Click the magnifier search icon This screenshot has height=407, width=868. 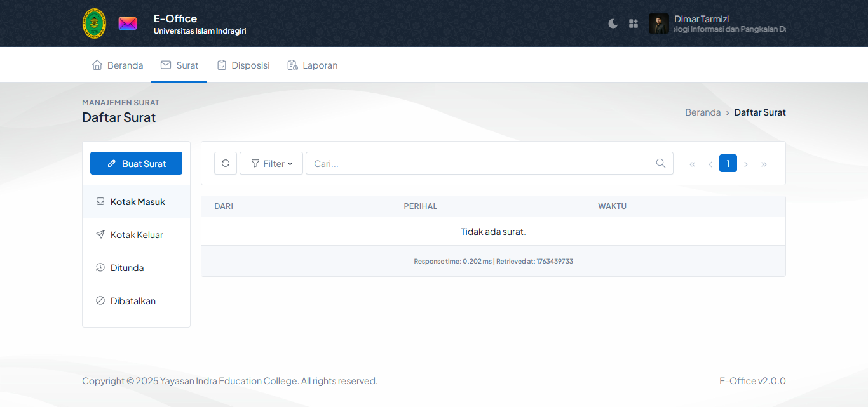(661, 163)
